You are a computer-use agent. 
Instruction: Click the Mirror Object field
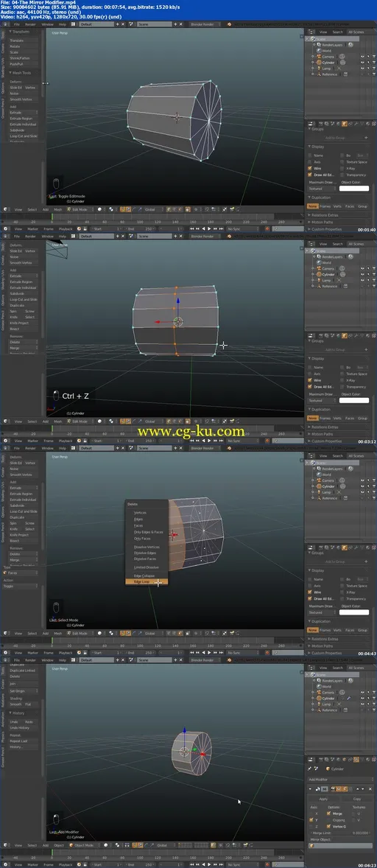coord(340,846)
